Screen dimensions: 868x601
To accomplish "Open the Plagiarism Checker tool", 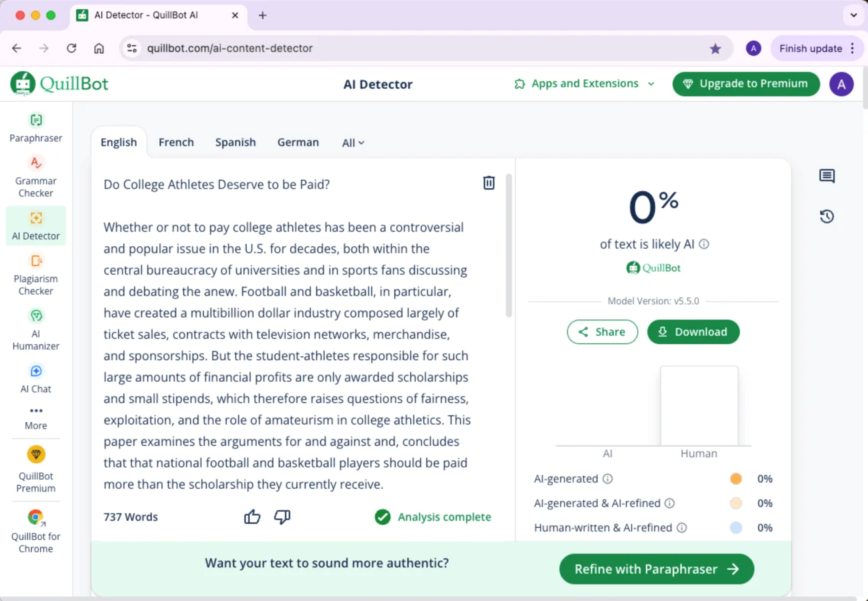I will pos(36,275).
